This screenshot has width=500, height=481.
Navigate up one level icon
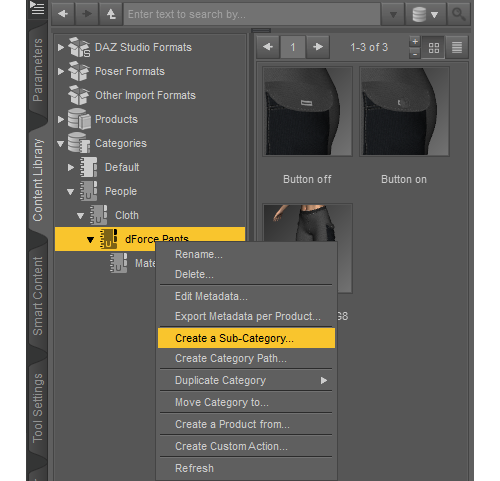pyautogui.click(x=111, y=14)
